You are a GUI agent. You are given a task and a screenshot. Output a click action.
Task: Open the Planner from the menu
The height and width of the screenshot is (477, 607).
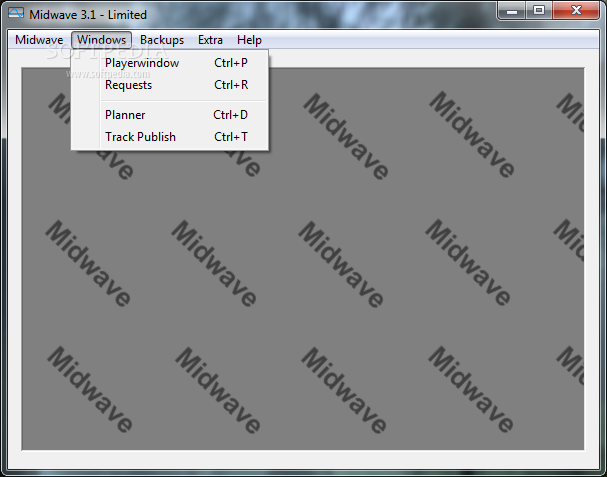pos(170,115)
